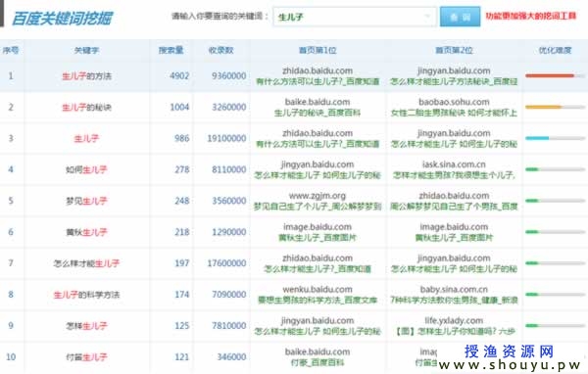Sort by the 搜索量 column header
The width and height of the screenshot is (588, 374).
pyautogui.click(x=171, y=50)
